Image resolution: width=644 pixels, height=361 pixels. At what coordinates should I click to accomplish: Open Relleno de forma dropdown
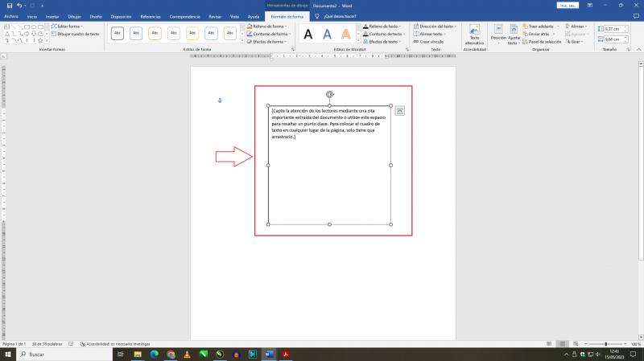(267, 27)
